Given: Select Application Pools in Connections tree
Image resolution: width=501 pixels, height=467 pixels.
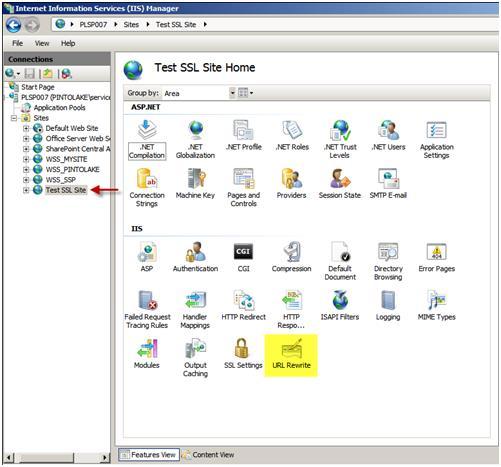Looking at the screenshot, I should pyautogui.click(x=59, y=108).
